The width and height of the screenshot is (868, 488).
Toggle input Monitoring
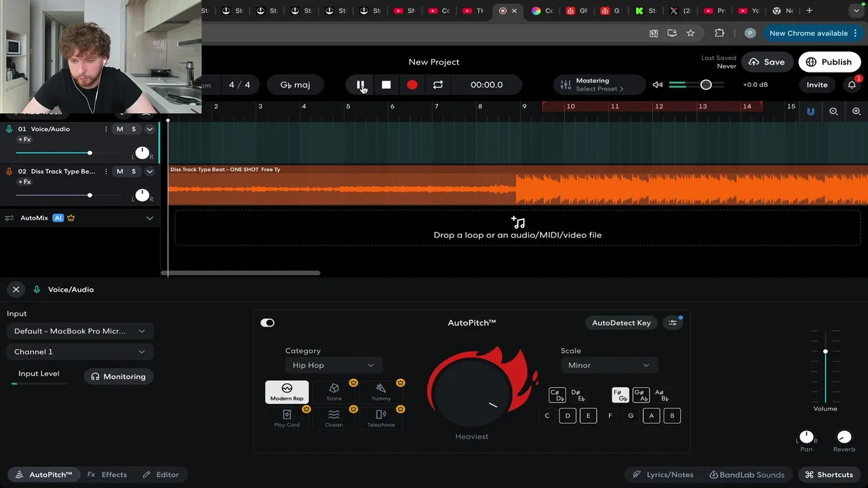pyautogui.click(x=119, y=376)
